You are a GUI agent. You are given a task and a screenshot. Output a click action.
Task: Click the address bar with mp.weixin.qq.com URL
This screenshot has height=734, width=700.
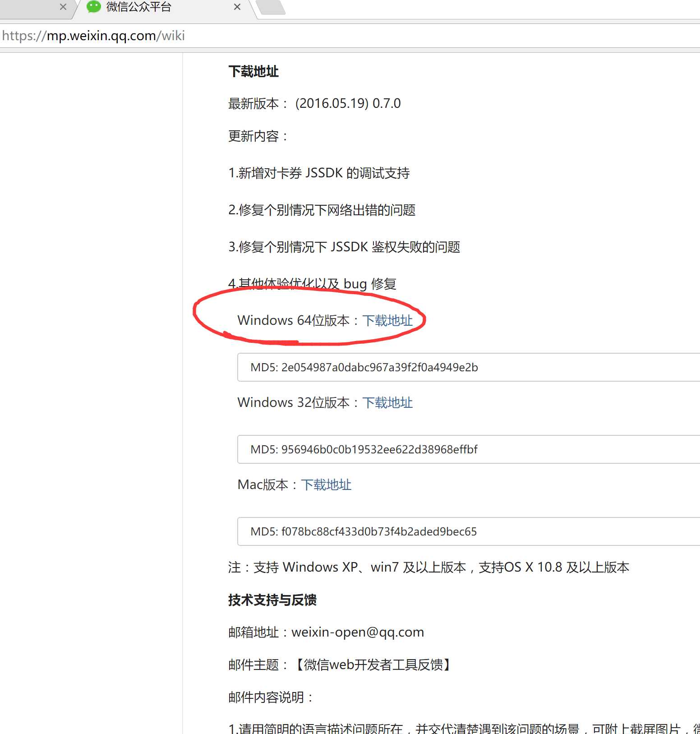350,36
